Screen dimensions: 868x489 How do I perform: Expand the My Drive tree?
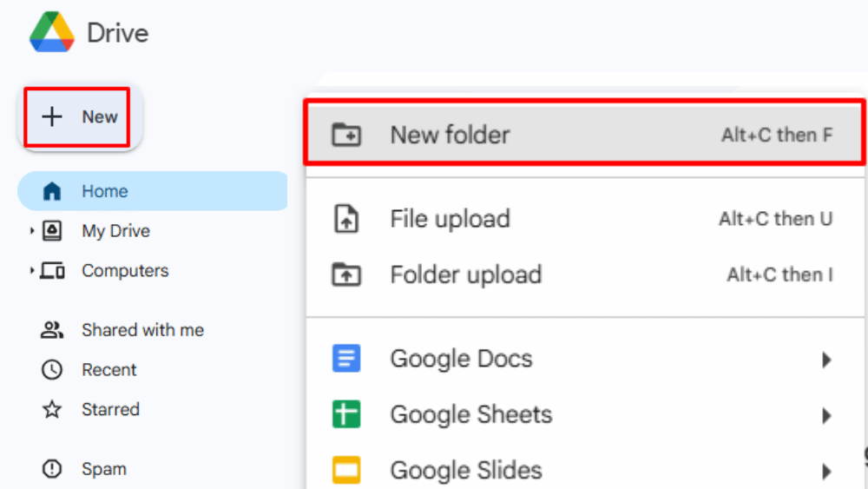click(x=31, y=231)
